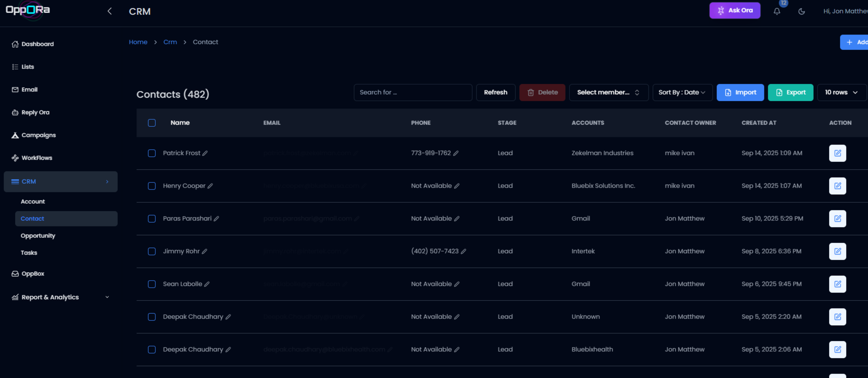
Task: Click pencil icon beside Henry Cooper name
Action: [210, 186]
